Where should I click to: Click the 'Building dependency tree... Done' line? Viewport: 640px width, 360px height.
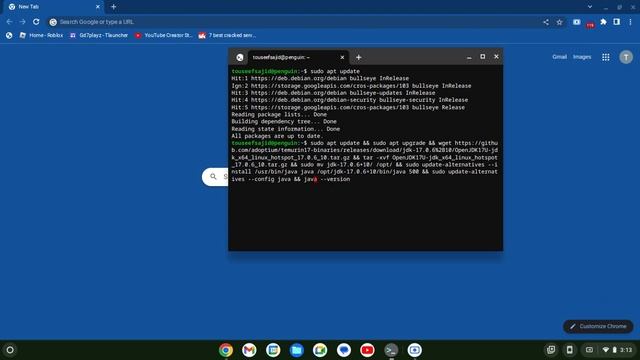[x=284, y=122]
